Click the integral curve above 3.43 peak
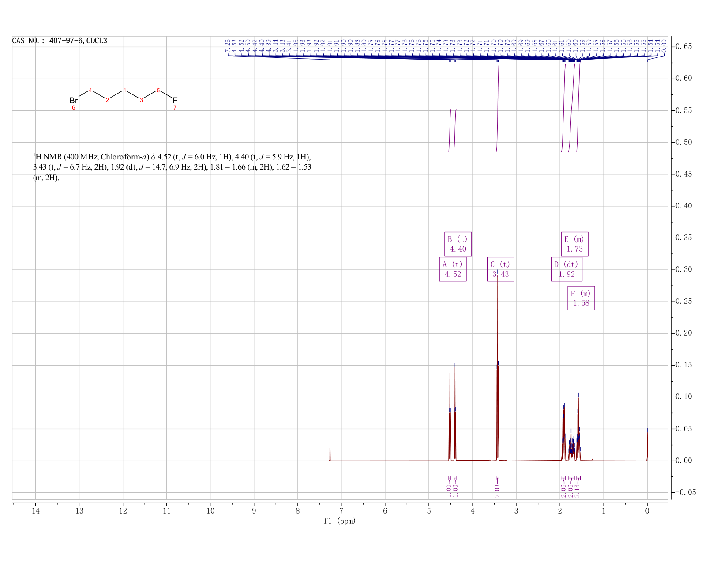Screen dimensions: 728x563 [498, 109]
